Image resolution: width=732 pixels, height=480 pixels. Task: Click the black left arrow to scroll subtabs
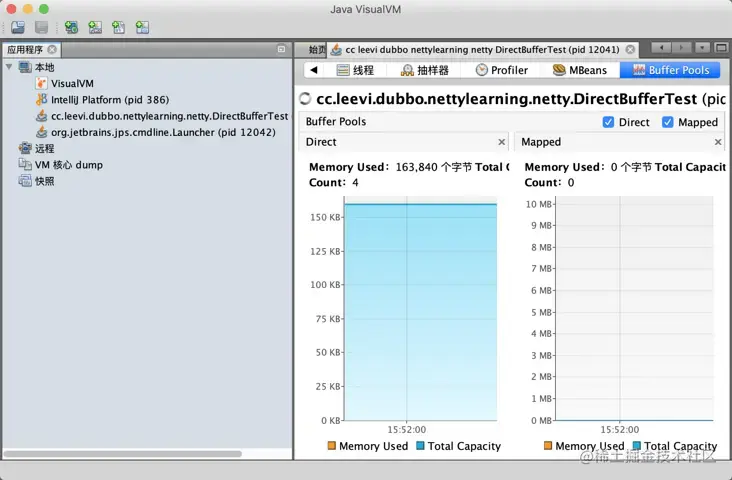click(314, 70)
